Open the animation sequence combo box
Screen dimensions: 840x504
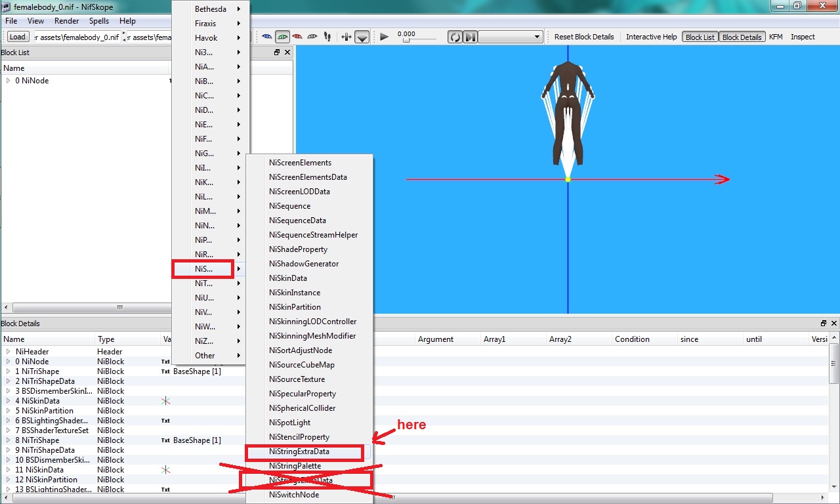(511, 37)
